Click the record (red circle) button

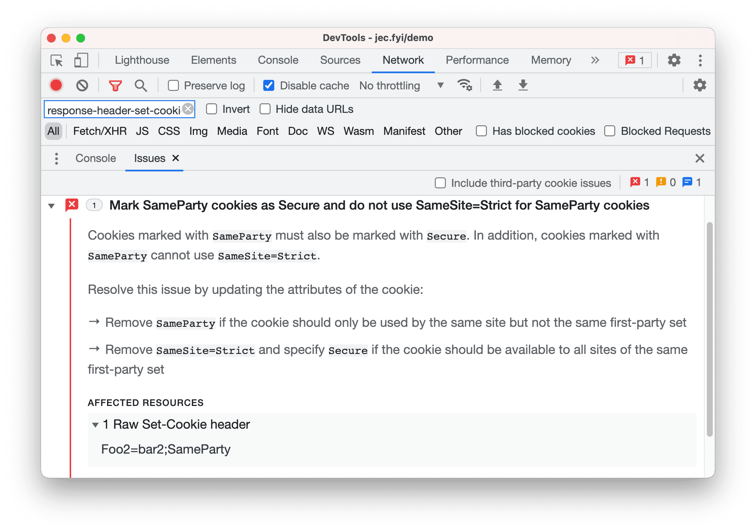point(58,85)
